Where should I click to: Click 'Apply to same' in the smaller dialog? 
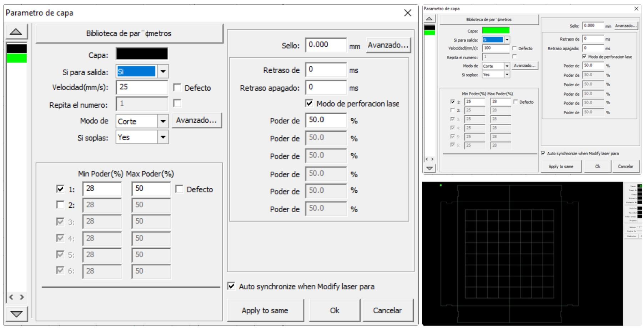561,166
